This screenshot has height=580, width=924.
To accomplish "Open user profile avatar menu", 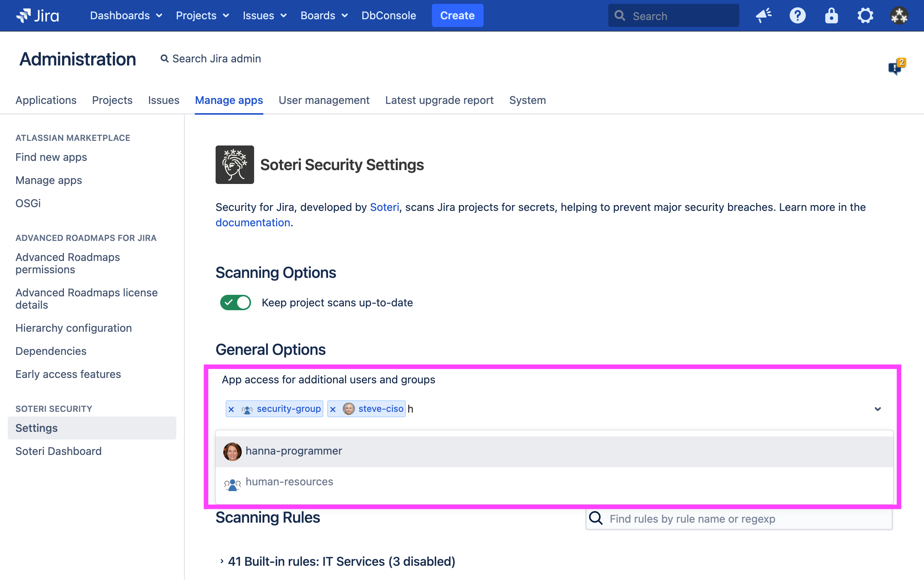I will tap(899, 15).
